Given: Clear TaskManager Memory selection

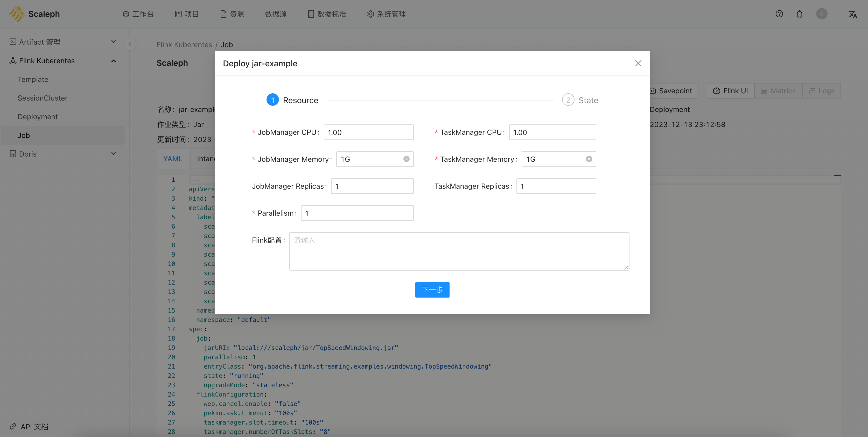Looking at the screenshot, I should click(589, 159).
